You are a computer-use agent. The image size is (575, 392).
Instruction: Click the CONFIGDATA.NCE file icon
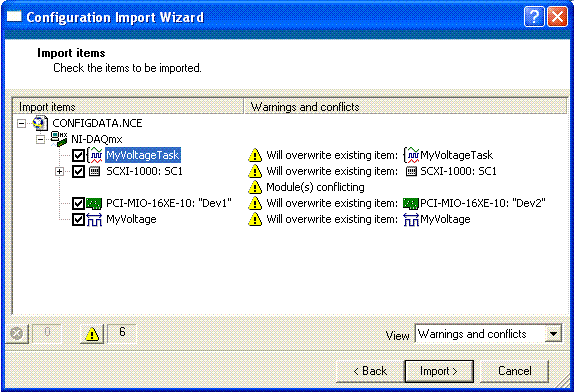pyautogui.click(x=40, y=123)
